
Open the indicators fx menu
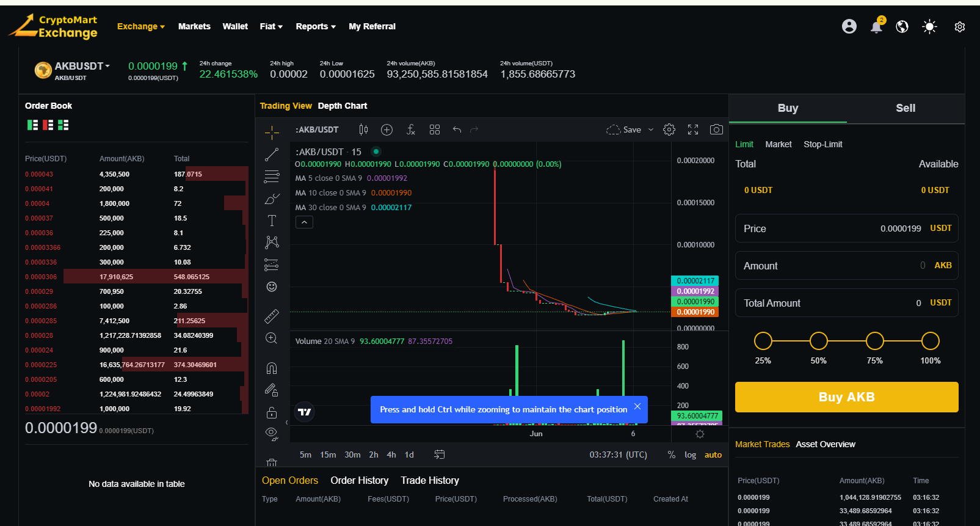[x=411, y=130]
